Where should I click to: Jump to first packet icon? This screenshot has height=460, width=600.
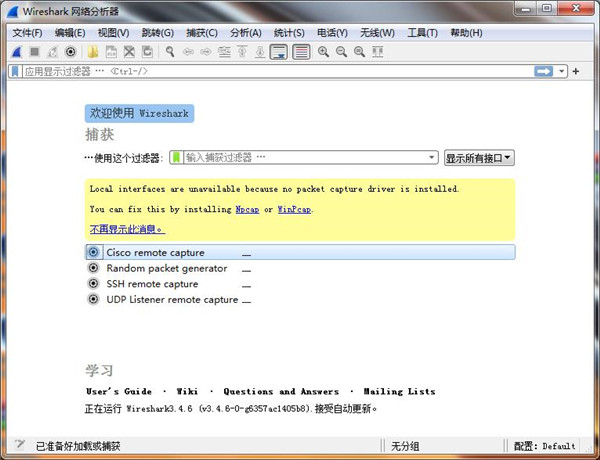click(242, 52)
